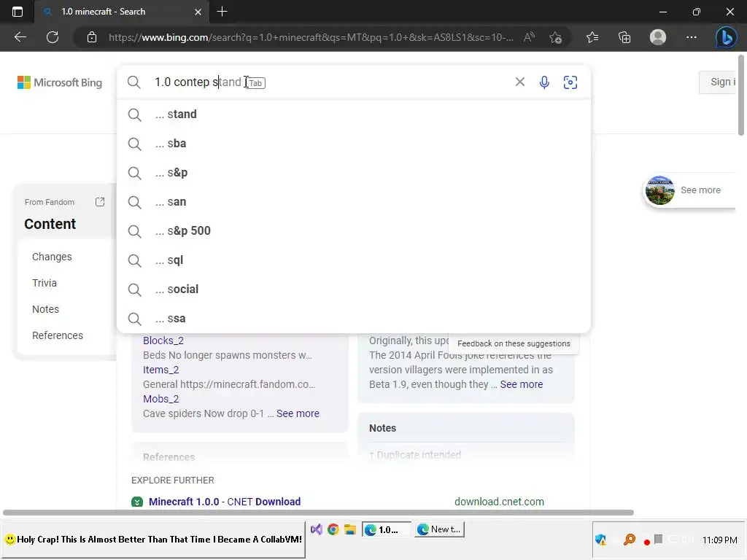Start voice search with the microphone icon
This screenshot has width=747, height=560.
pyautogui.click(x=544, y=82)
